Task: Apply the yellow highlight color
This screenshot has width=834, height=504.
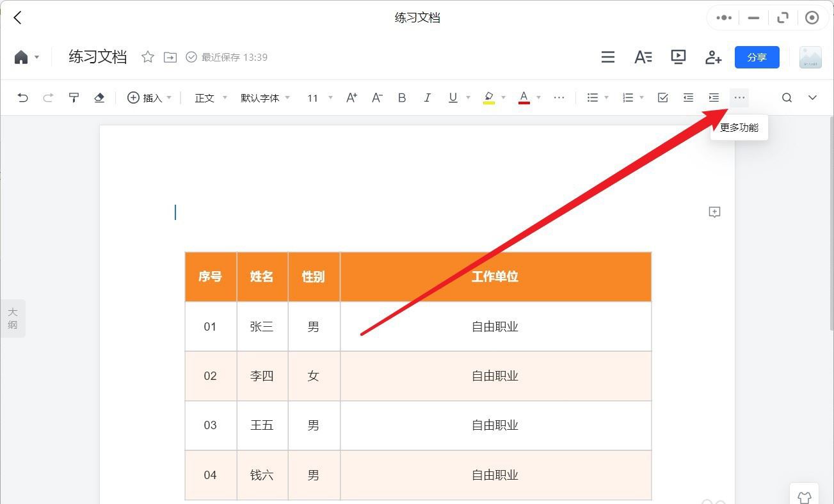Action: coord(489,98)
